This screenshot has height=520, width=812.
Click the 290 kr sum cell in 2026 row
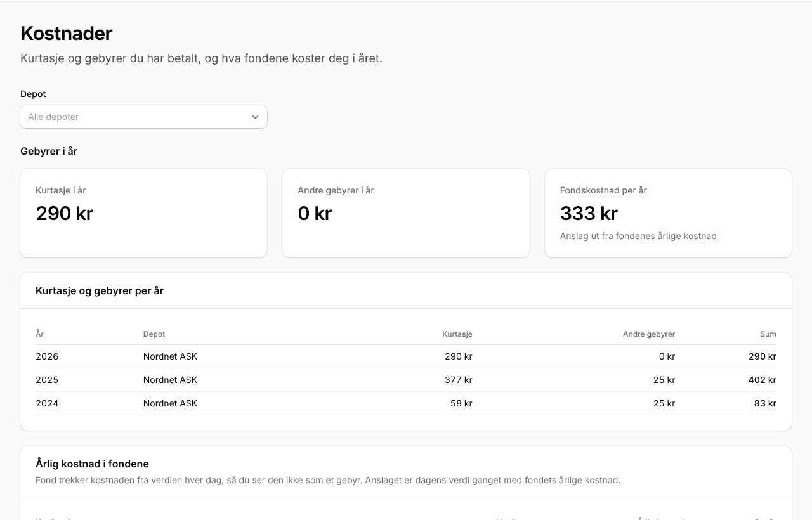tap(763, 356)
